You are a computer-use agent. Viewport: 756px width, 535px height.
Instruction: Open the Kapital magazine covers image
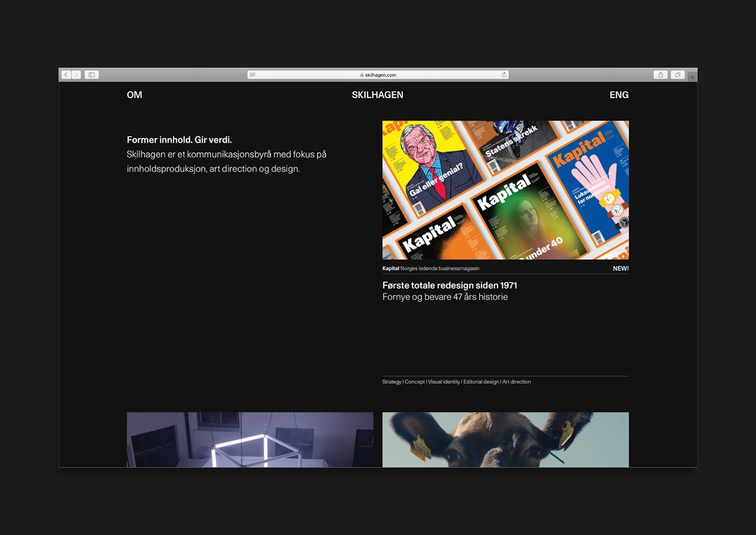(505, 190)
